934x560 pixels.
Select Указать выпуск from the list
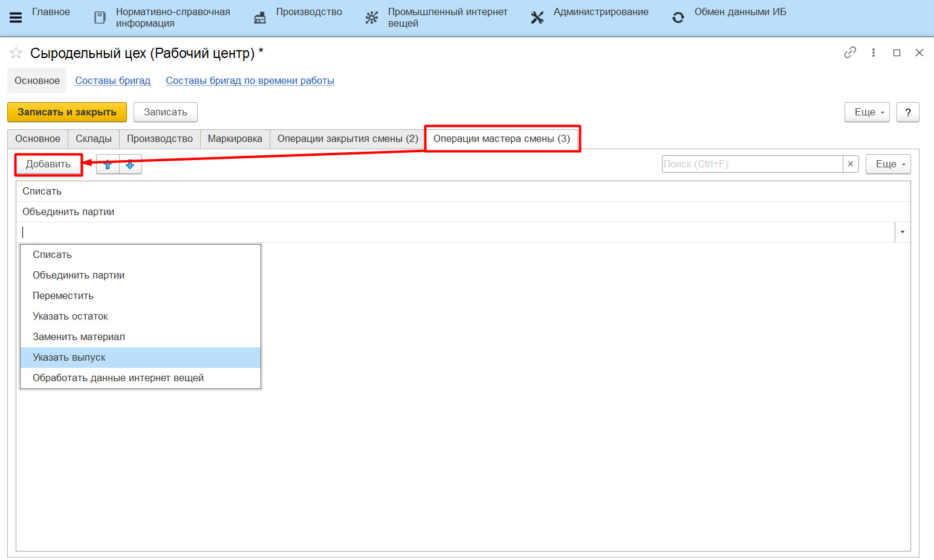[x=69, y=358]
